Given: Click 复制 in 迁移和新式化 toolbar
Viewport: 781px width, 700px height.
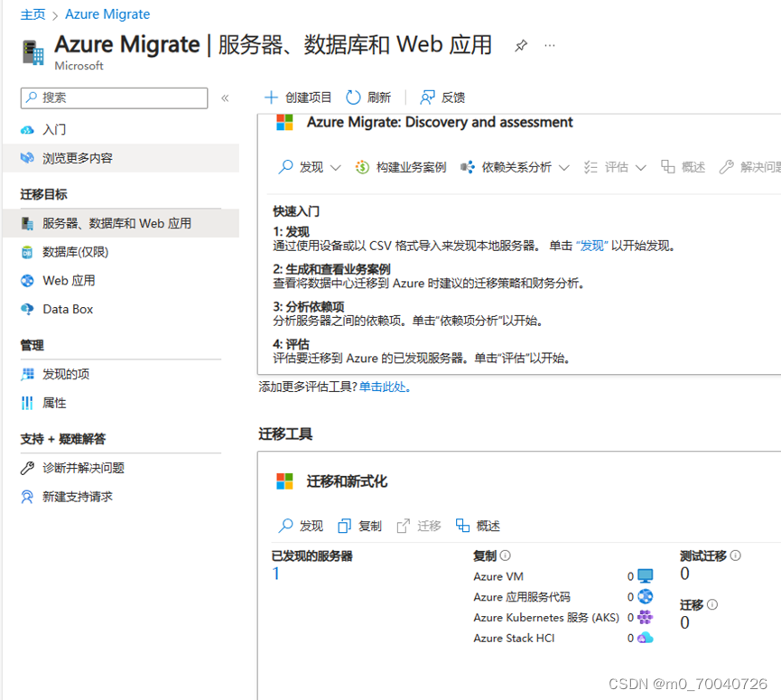Looking at the screenshot, I should tap(359, 526).
